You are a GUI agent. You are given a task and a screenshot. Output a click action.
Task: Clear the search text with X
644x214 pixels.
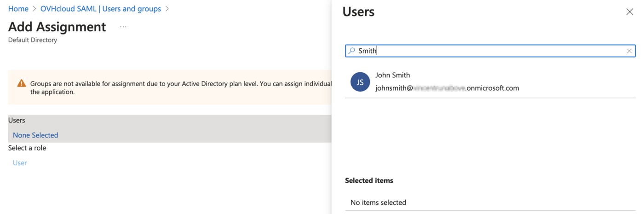pos(629,51)
